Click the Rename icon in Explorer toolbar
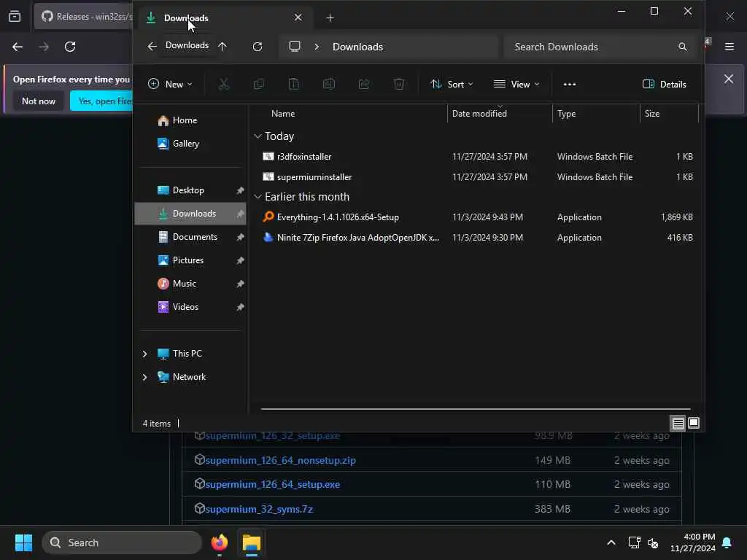Image resolution: width=747 pixels, height=560 pixels. 329,85
